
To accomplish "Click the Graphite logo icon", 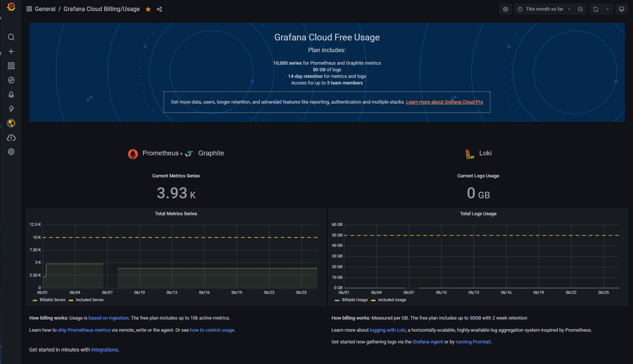I will click(x=189, y=154).
